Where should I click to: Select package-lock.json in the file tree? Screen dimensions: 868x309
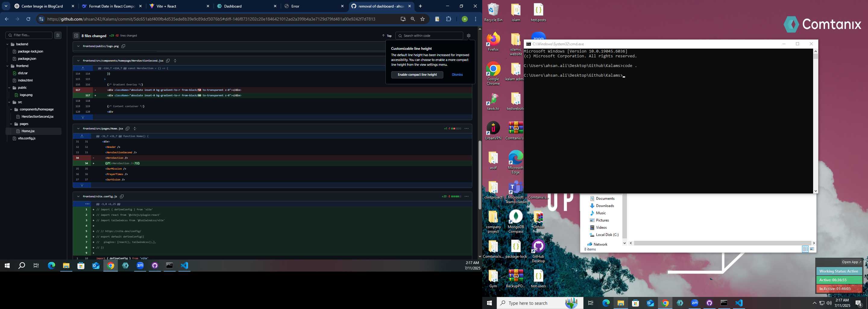click(30, 52)
